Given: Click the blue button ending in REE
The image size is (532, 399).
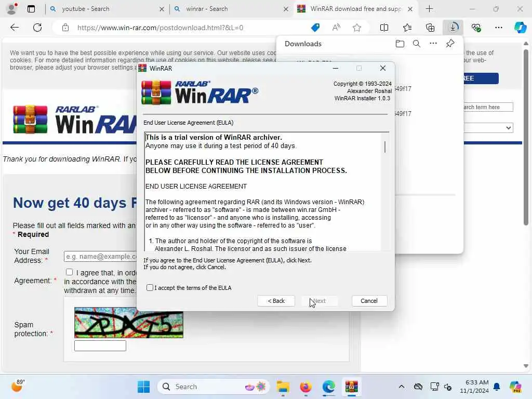Looking at the screenshot, I should click(x=481, y=78).
